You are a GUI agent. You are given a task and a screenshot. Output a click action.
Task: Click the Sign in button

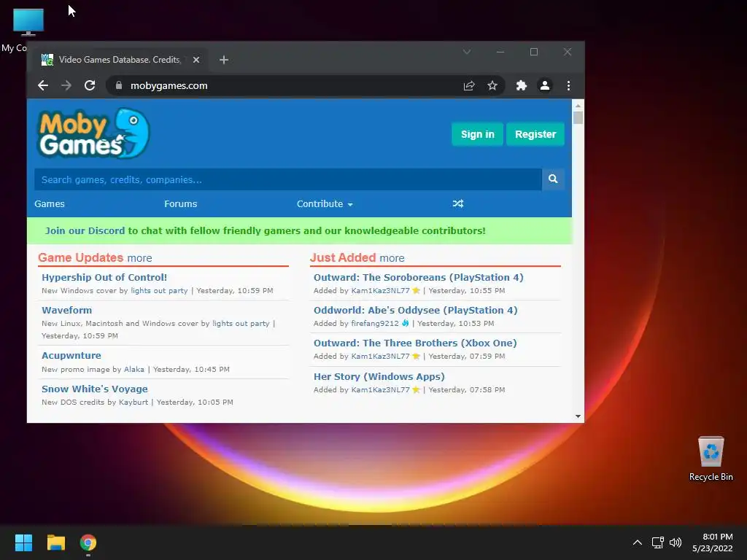tap(477, 134)
